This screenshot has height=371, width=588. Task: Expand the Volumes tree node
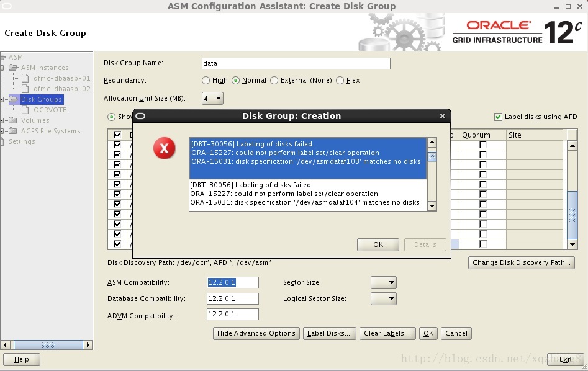(2, 121)
